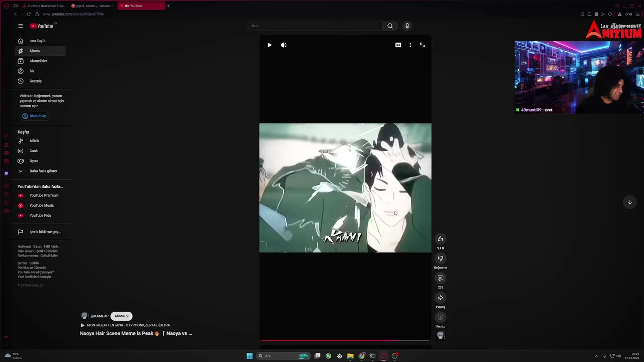Image resolution: width=644 pixels, height=362 pixels.
Task: Go to next Short with down arrow
Action: (629, 202)
